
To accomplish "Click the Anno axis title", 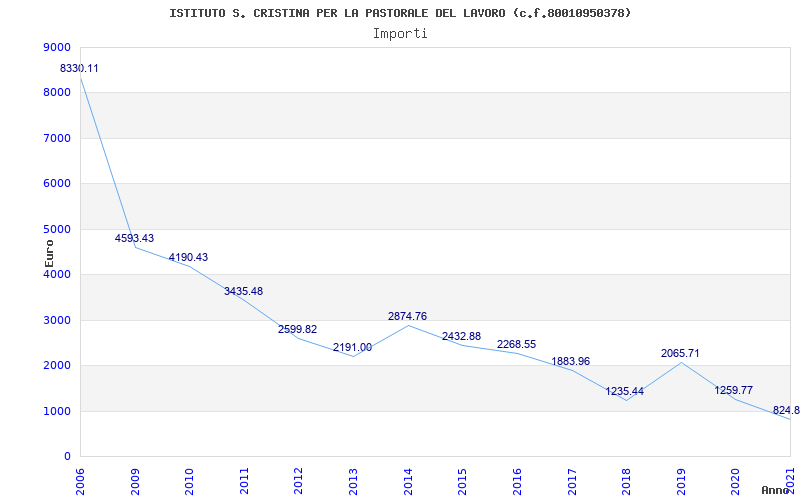I will click(x=775, y=490).
